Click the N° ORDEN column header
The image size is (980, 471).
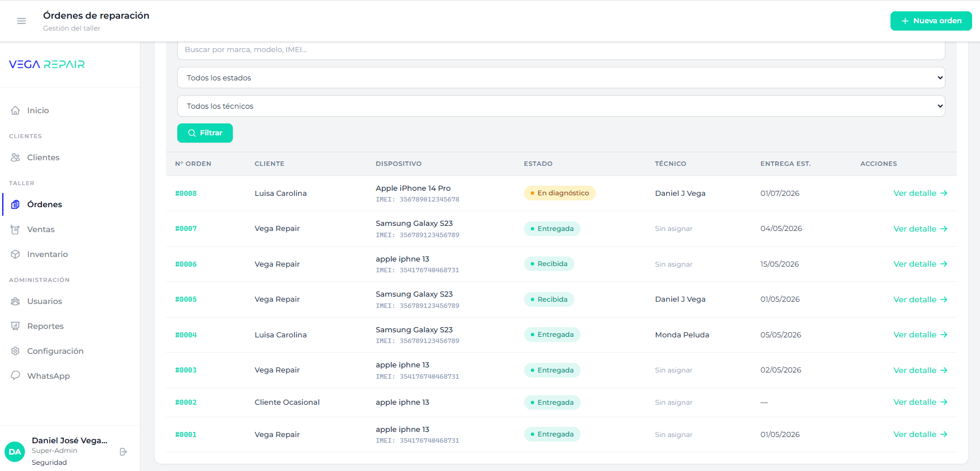point(193,164)
